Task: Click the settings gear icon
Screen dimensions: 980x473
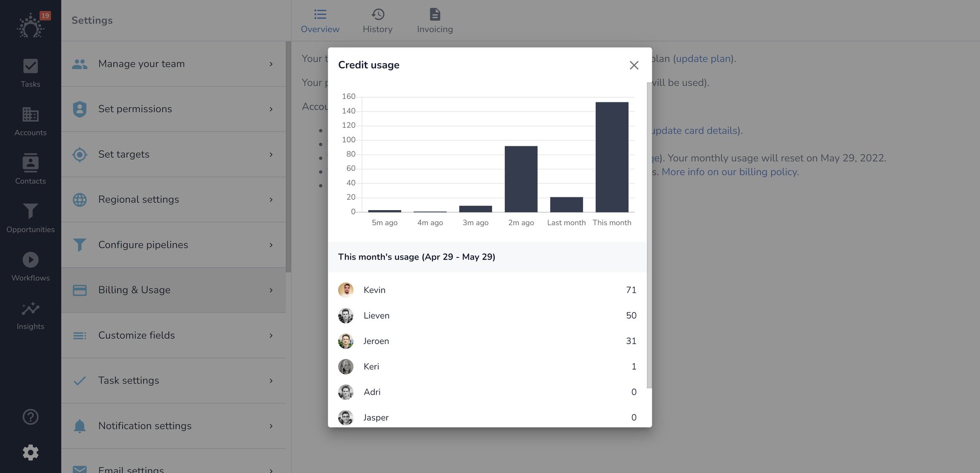Action: coord(30,452)
